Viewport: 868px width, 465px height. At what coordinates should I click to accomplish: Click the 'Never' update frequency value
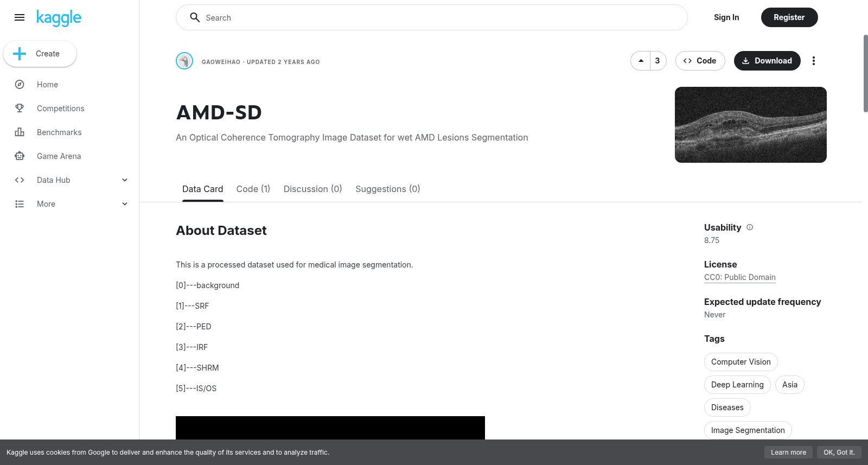pos(714,315)
